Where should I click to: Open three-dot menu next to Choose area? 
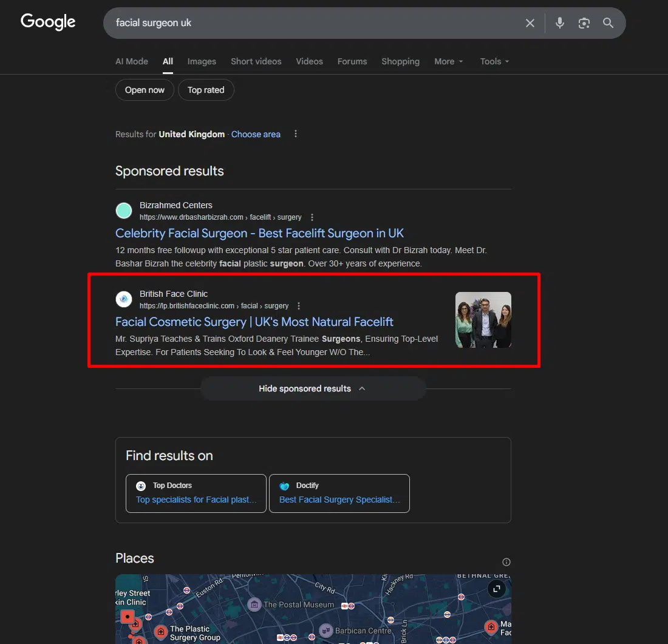pos(296,134)
